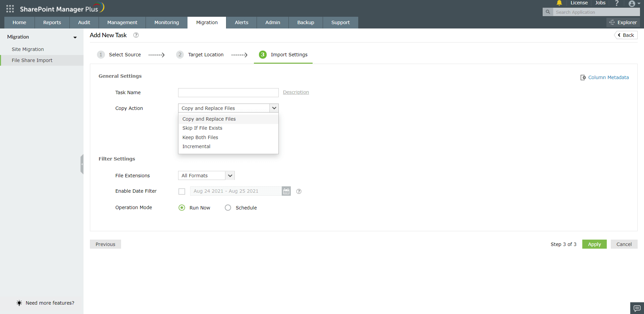Choose Skip If File Exists option
This screenshot has width=644, height=314.
(x=228, y=128)
